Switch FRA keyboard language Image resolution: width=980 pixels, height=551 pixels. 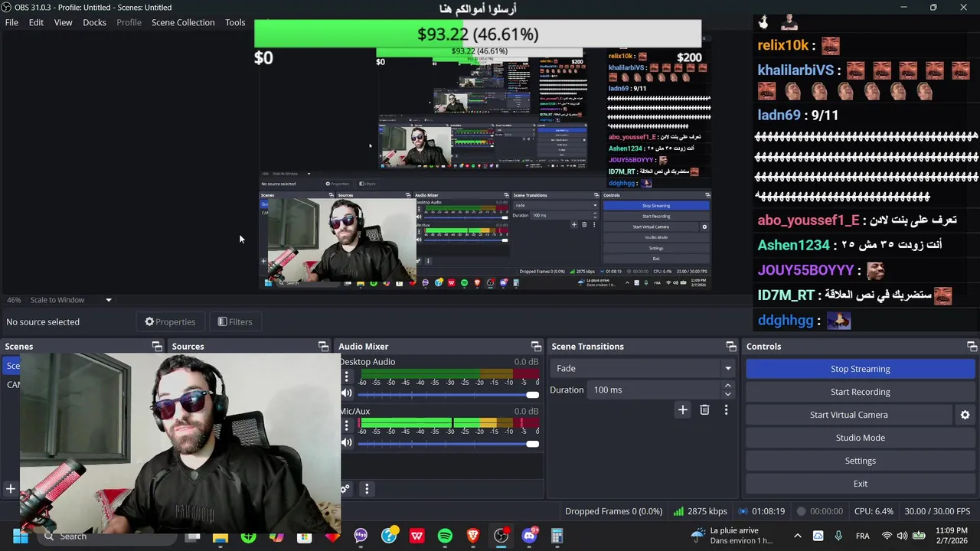coord(862,536)
